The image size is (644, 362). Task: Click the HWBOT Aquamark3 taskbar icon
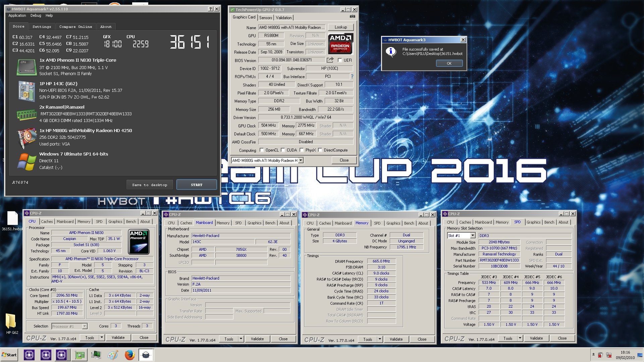tap(146, 355)
